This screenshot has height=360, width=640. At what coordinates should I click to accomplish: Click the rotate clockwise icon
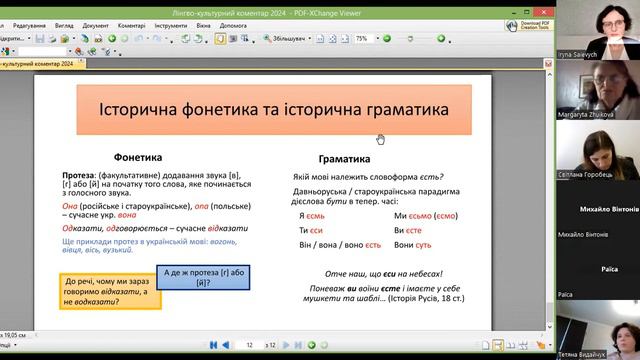pos(198,39)
